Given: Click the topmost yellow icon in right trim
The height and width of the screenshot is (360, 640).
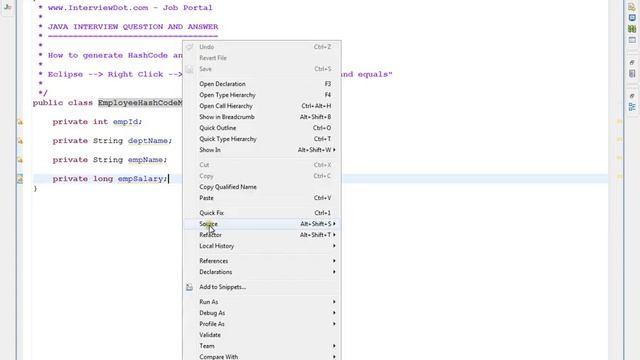Looking at the screenshot, I should [x=632, y=7].
